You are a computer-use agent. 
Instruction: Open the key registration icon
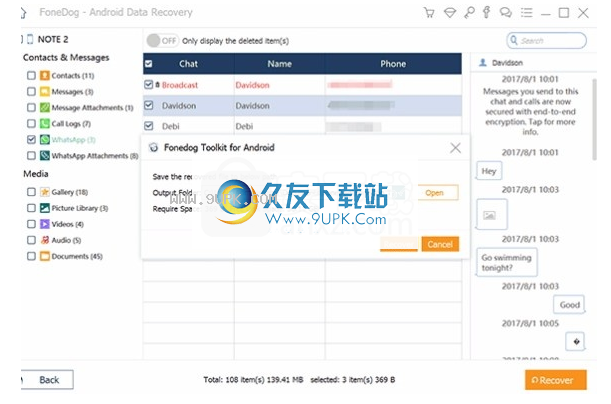469,12
